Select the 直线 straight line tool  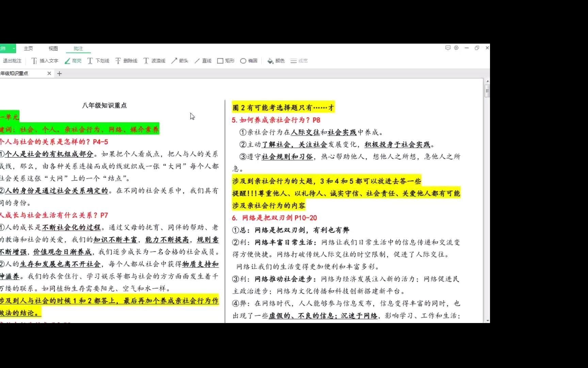pyautogui.click(x=203, y=61)
